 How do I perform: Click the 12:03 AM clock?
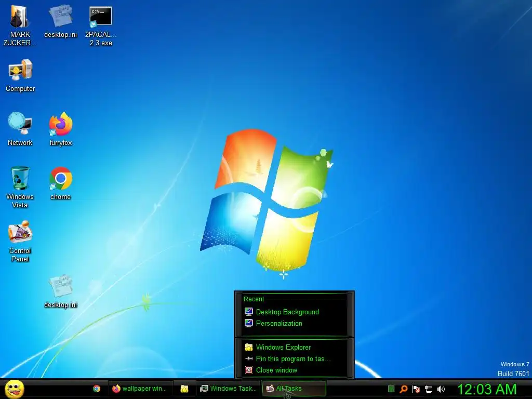pos(487,389)
